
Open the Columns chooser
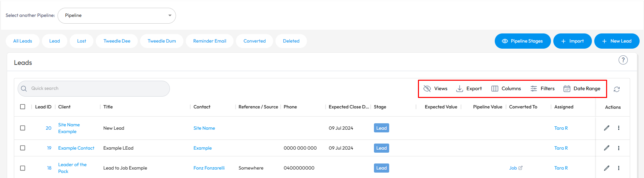point(506,88)
